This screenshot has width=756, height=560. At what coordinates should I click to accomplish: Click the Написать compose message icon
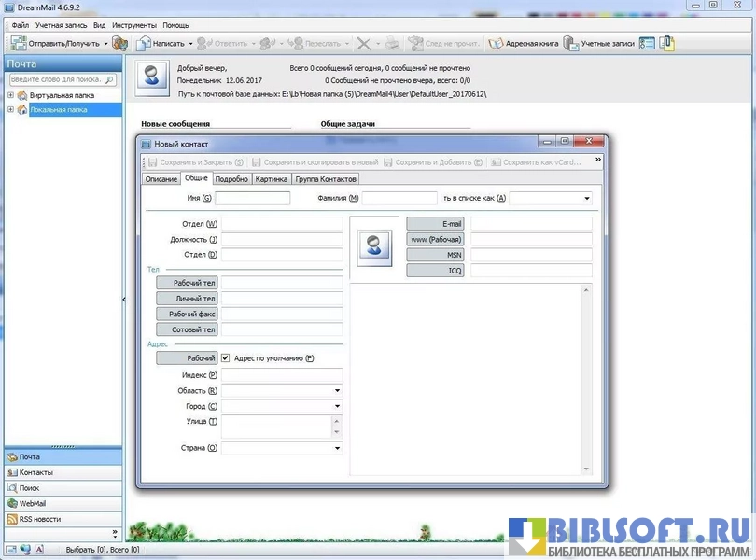[144, 44]
